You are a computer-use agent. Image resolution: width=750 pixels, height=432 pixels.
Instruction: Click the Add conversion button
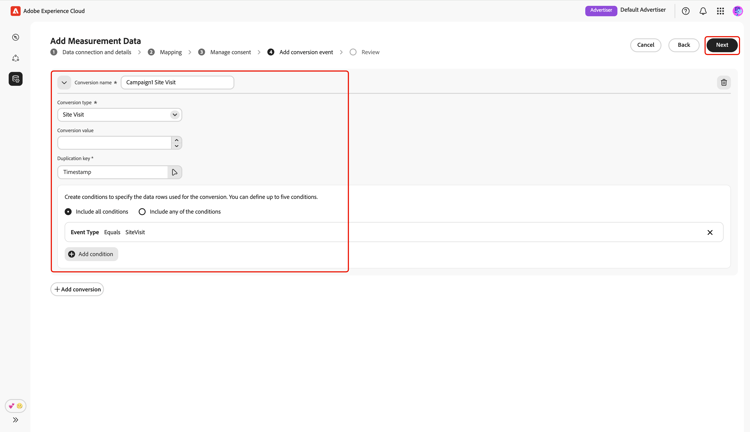click(77, 289)
